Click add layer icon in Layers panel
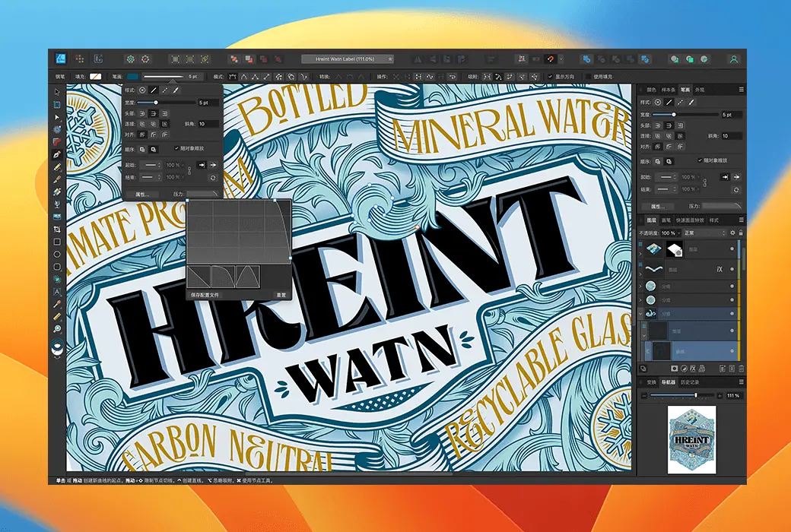 (x=723, y=369)
